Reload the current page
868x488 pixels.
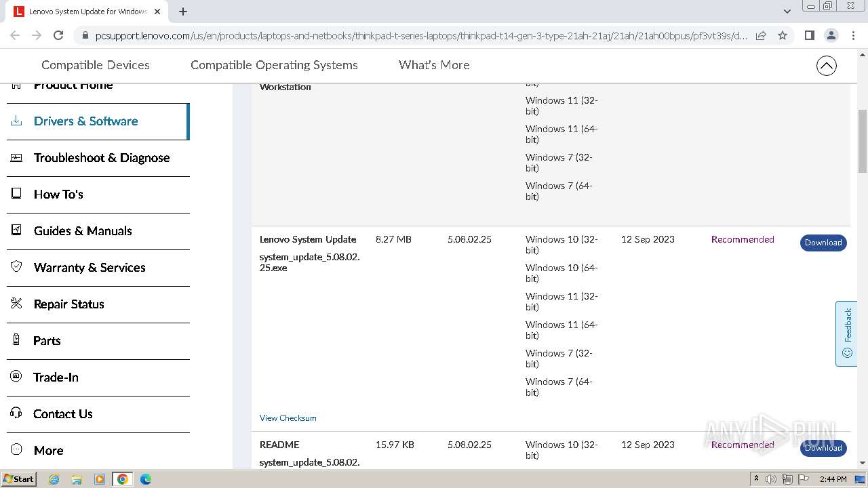(x=58, y=35)
